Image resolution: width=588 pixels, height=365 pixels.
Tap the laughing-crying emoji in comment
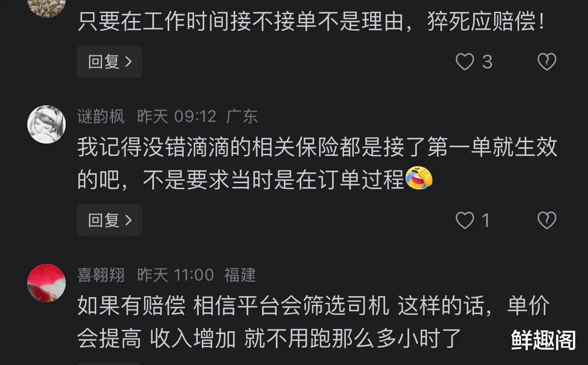point(419,179)
